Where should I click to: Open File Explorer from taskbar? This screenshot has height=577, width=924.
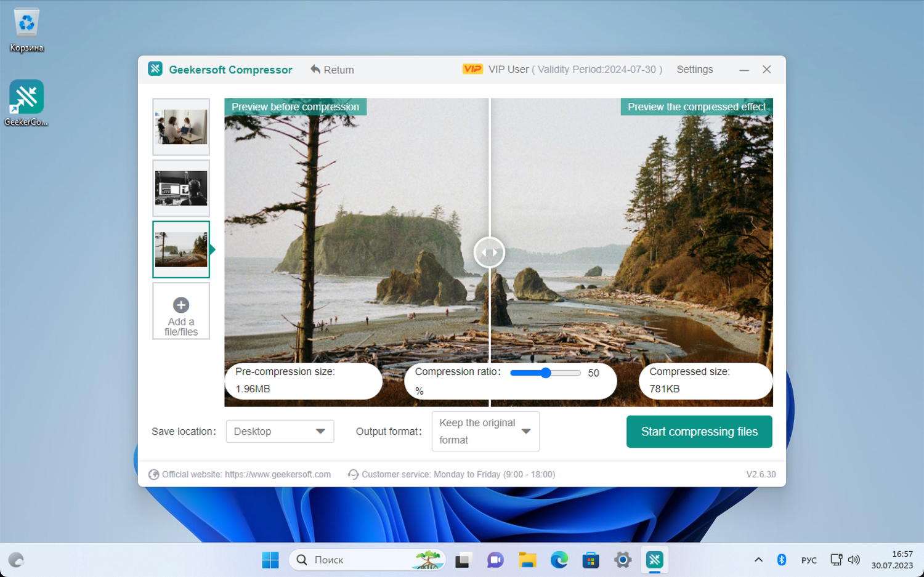coord(527,560)
